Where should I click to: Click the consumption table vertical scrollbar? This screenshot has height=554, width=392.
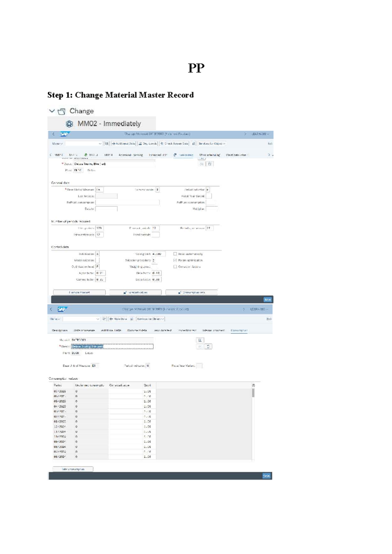pyautogui.click(x=253, y=393)
